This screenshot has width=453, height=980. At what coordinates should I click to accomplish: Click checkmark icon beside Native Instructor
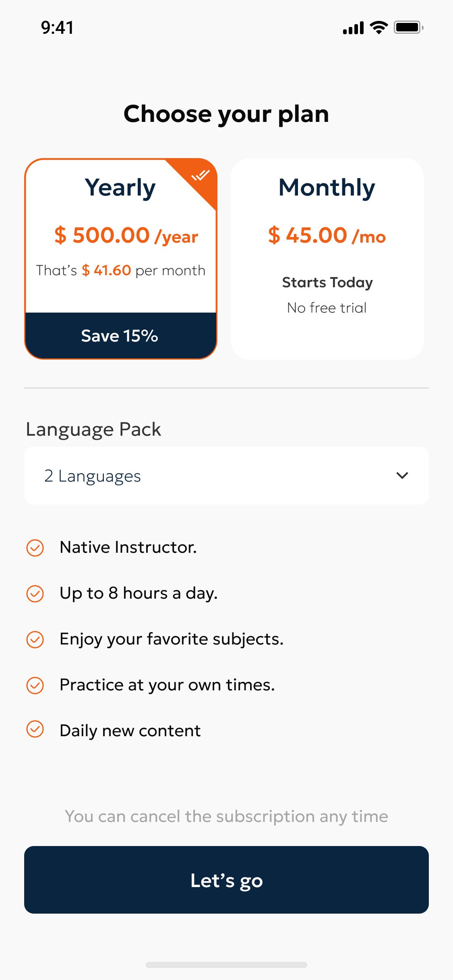click(35, 548)
